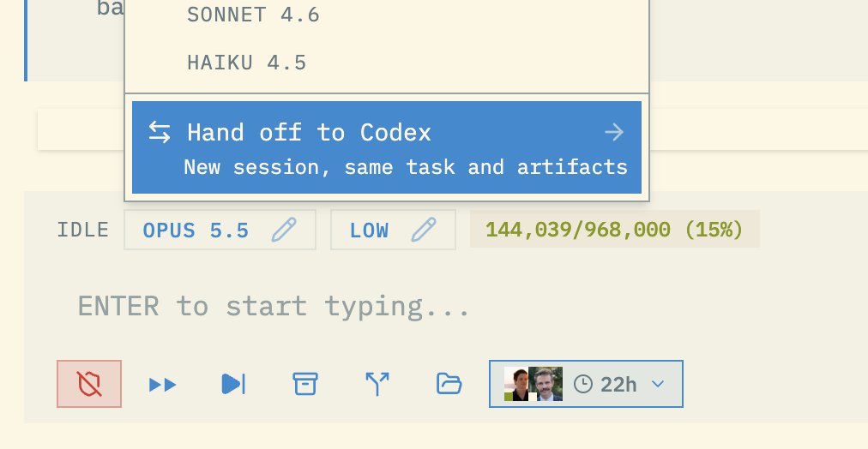Archive the session with the box icon
The width and height of the screenshot is (868, 449).
305,384
